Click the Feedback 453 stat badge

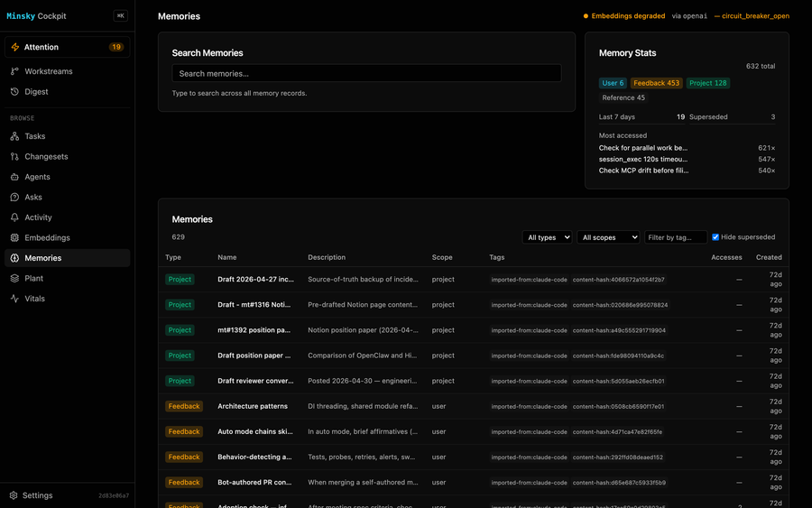pos(656,83)
